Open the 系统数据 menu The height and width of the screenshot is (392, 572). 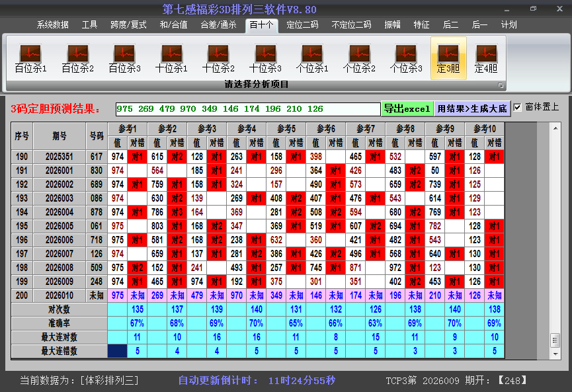53,25
